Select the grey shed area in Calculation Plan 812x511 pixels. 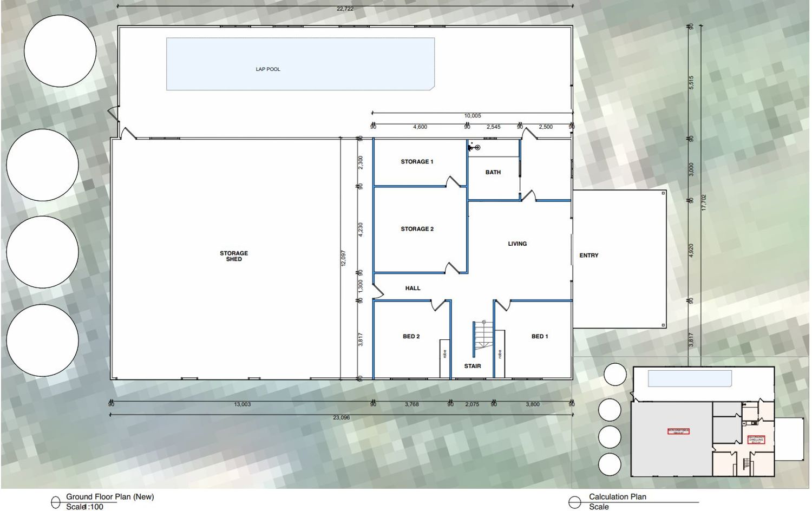coord(671,449)
